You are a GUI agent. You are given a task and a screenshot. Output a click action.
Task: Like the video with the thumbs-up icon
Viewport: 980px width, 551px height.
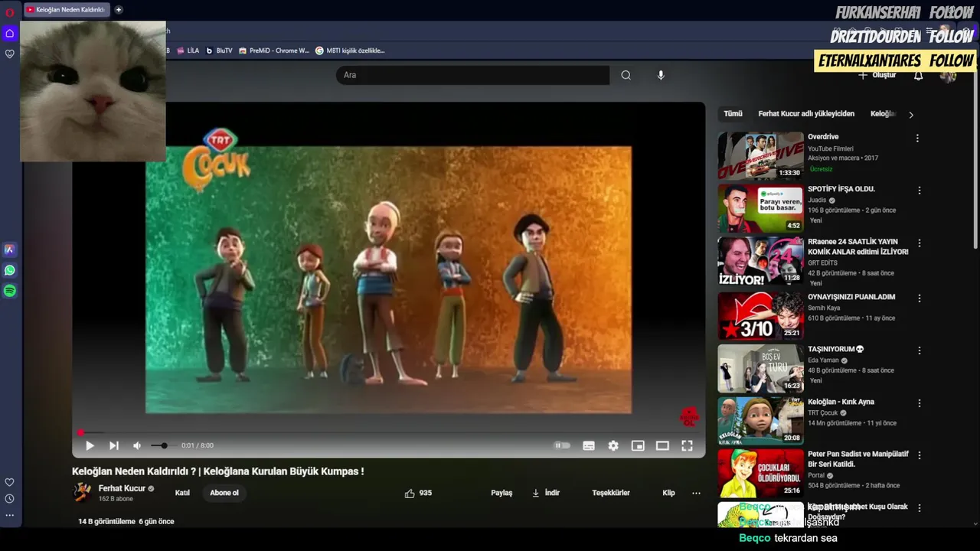point(410,493)
